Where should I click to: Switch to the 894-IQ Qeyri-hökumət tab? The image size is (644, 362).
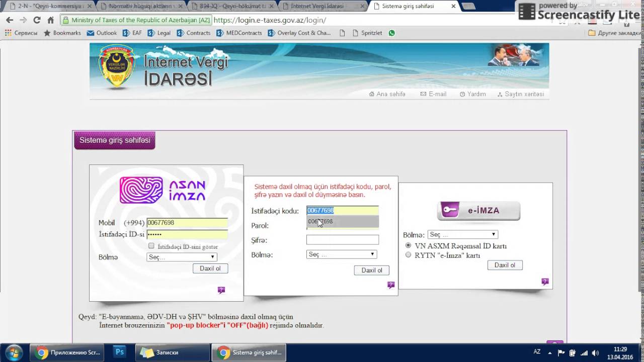(x=234, y=6)
